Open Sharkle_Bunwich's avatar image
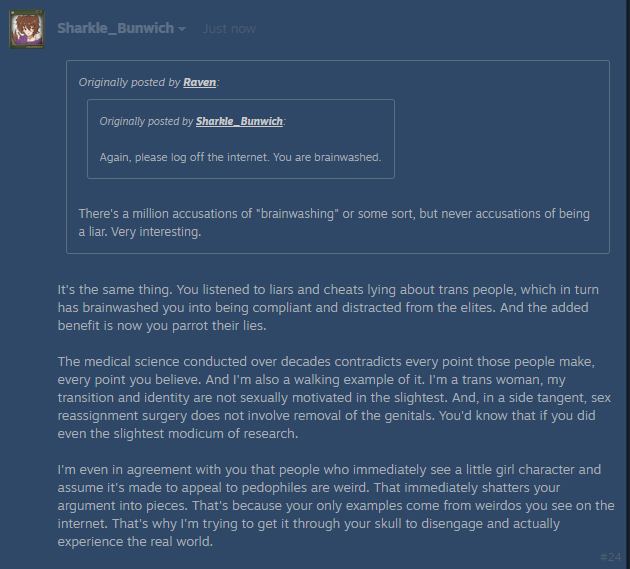The width and height of the screenshot is (630, 569). coord(27,29)
